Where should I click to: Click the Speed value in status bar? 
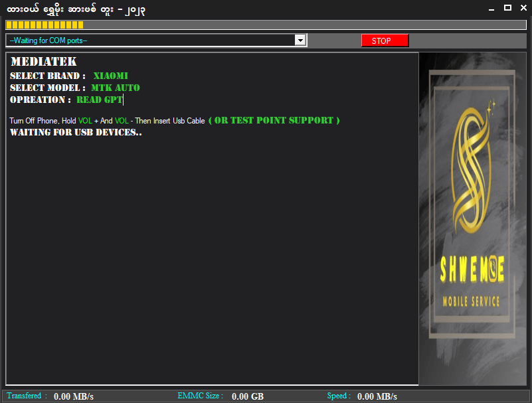coord(377,396)
